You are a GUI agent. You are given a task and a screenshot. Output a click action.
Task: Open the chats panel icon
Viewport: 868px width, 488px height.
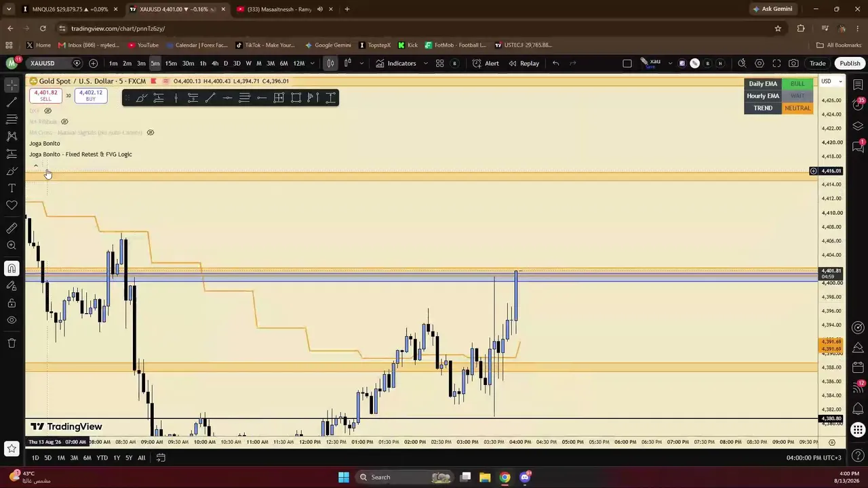[x=858, y=146]
